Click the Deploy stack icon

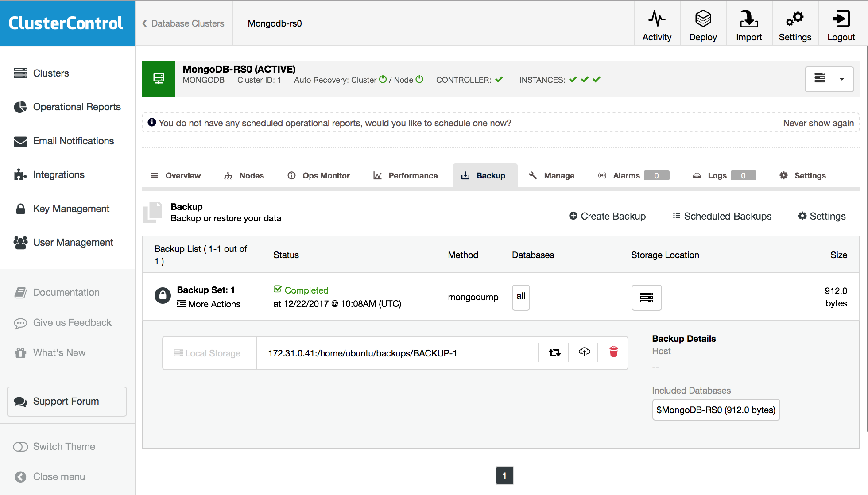tap(703, 19)
